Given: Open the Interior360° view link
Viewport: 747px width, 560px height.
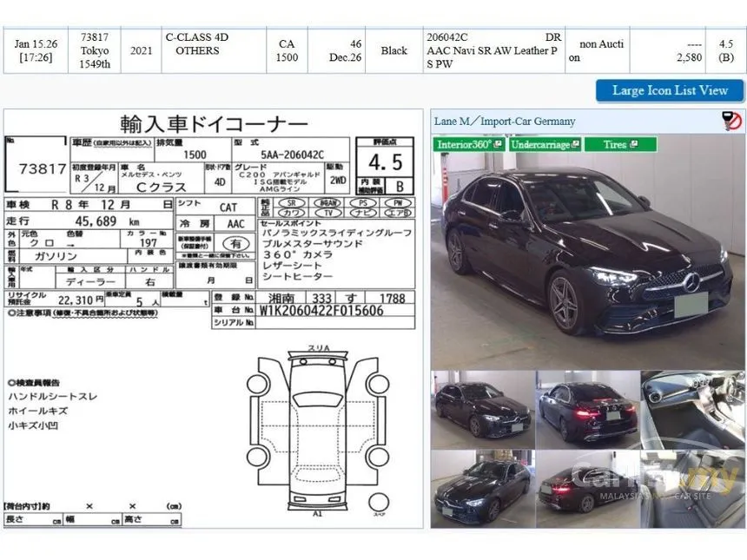Looking at the screenshot, I should [469, 144].
